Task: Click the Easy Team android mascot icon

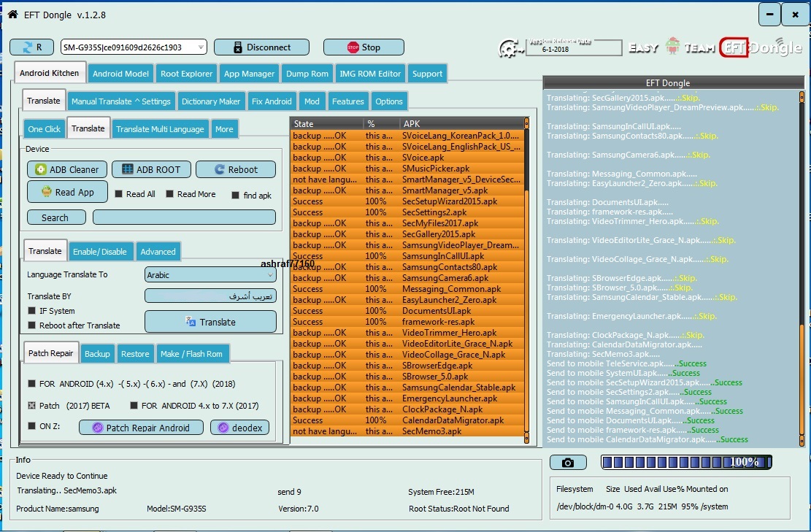Action: [x=672, y=47]
